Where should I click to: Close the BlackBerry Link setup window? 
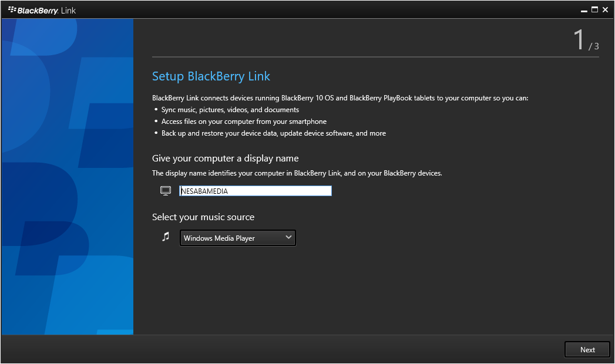[605, 10]
